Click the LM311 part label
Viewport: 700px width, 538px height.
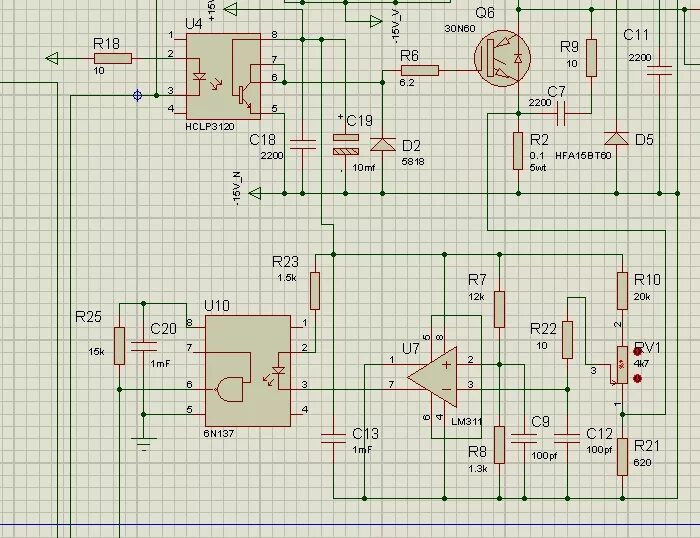(467, 421)
